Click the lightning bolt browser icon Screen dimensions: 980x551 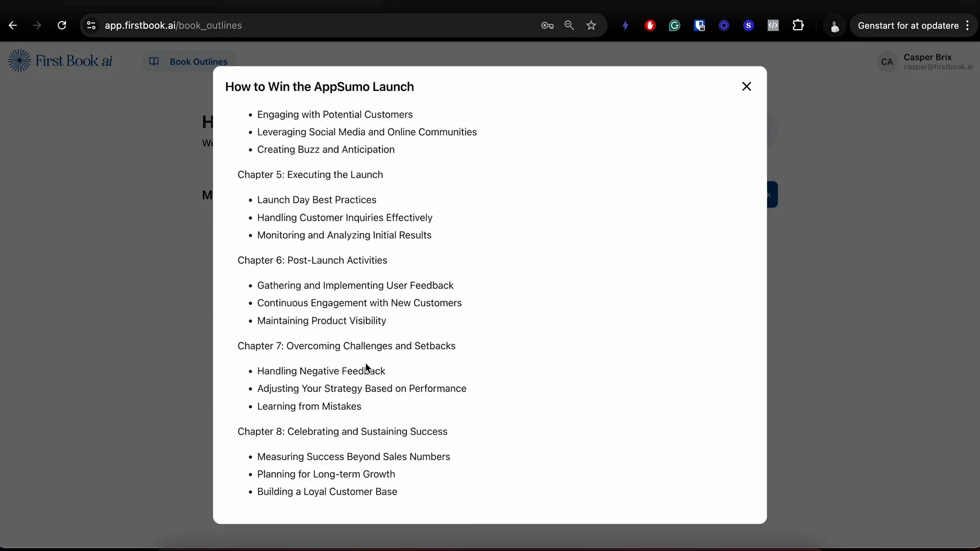pyautogui.click(x=625, y=26)
